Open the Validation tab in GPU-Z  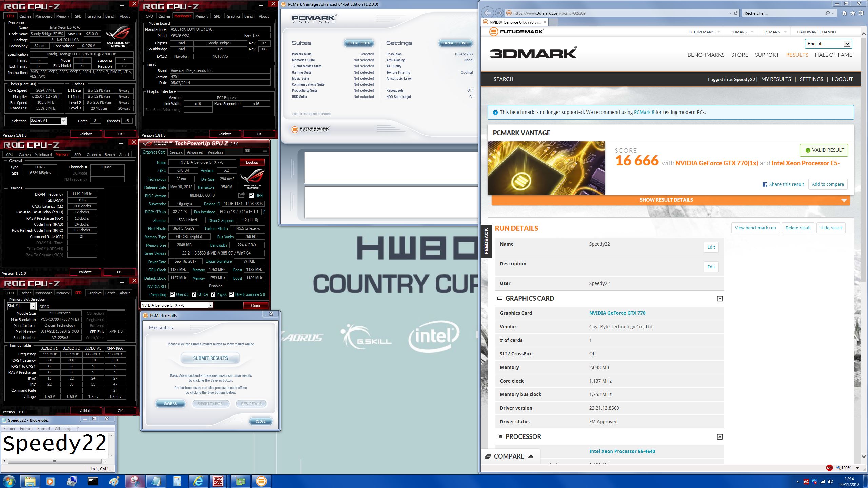215,152
